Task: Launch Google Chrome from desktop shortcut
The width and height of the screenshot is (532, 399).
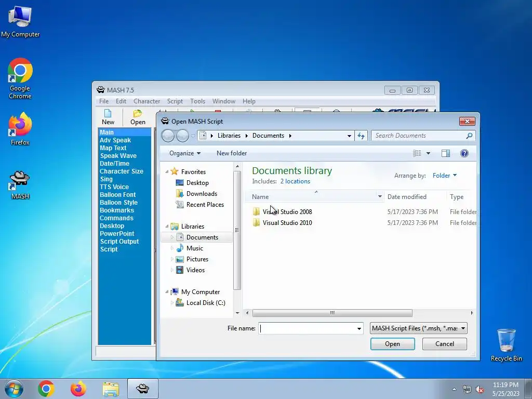Action: [20, 78]
